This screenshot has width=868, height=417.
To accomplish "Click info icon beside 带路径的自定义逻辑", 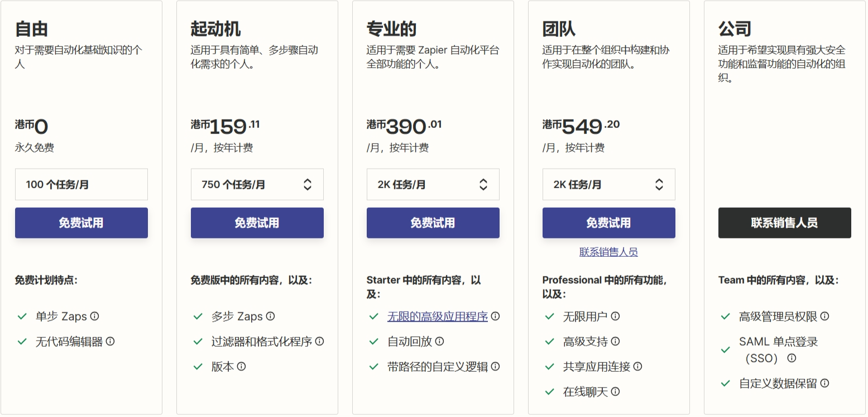I will (x=496, y=366).
